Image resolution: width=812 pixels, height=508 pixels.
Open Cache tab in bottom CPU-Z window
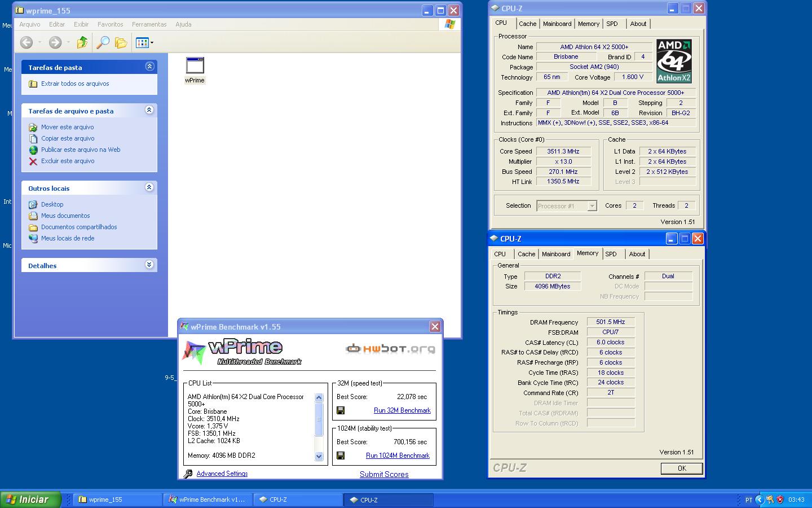point(527,254)
